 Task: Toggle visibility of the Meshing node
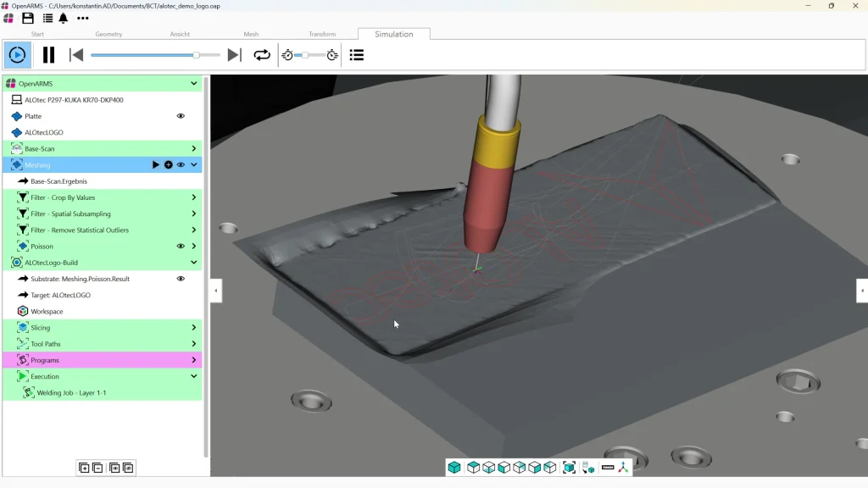181,165
